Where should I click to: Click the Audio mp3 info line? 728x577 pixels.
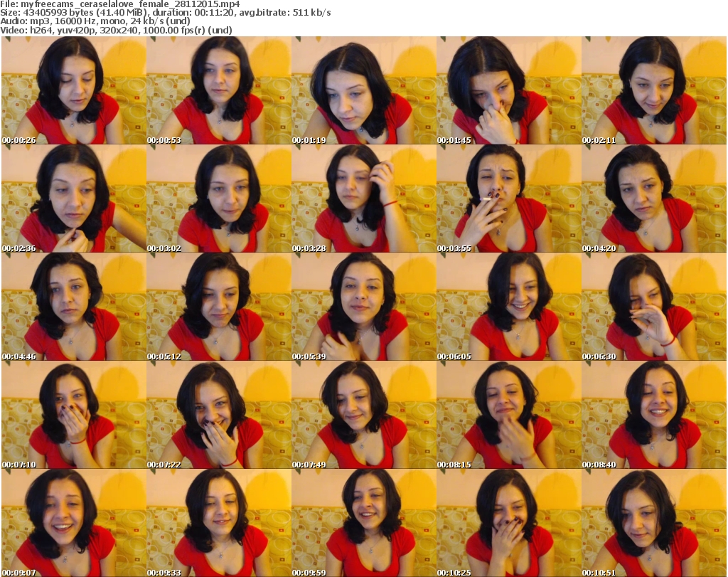coord(95,21)
